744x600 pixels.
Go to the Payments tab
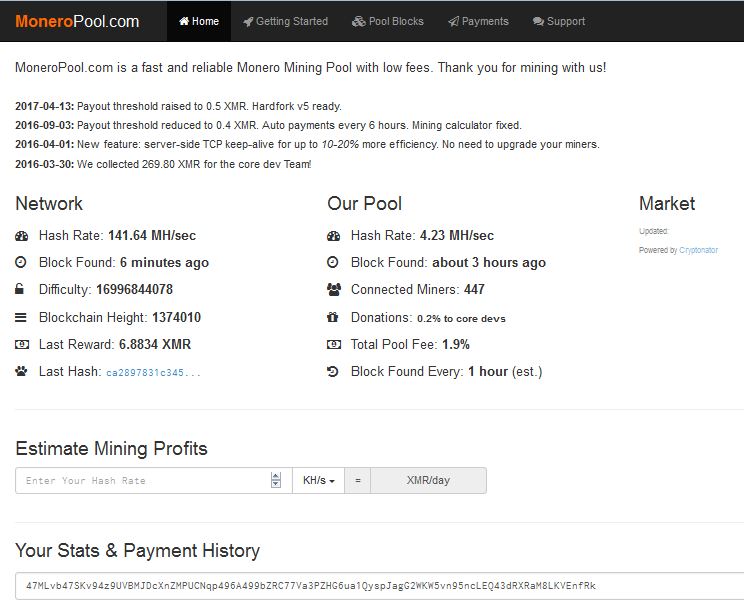[x=478, y=21]
